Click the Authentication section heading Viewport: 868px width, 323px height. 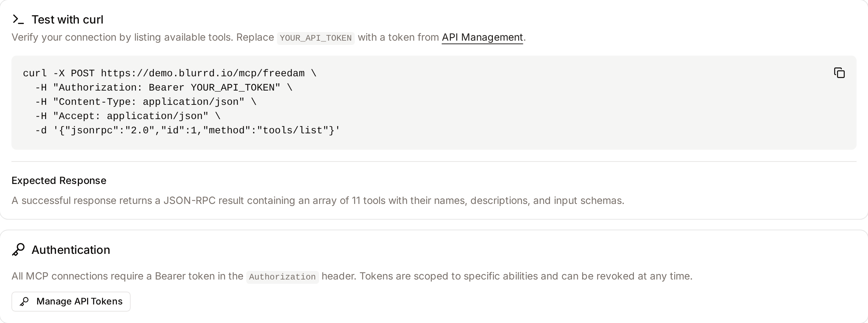(71, 250)
